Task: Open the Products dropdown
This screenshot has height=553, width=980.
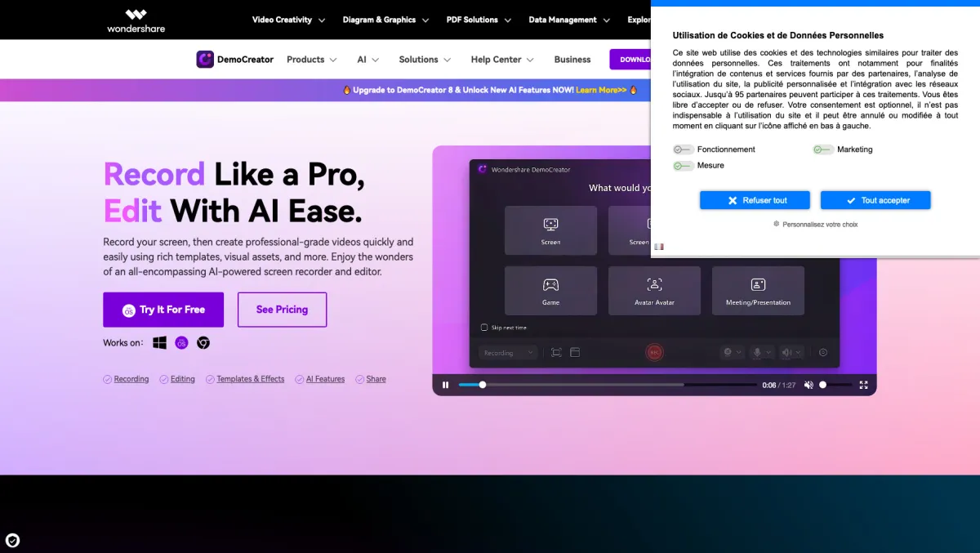Action: (x=312, y=60)
